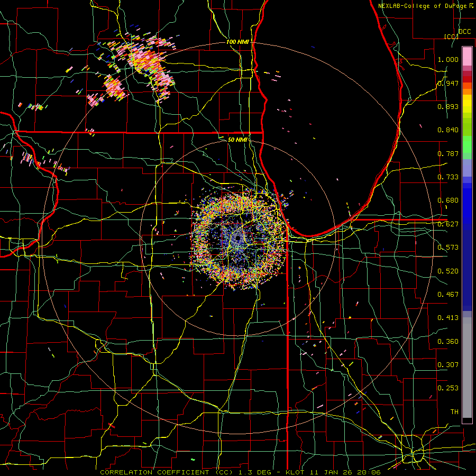Pick the lavender segment near 0.733
Image resolution: width=476 pixels, height=476 pixels.
467,168
